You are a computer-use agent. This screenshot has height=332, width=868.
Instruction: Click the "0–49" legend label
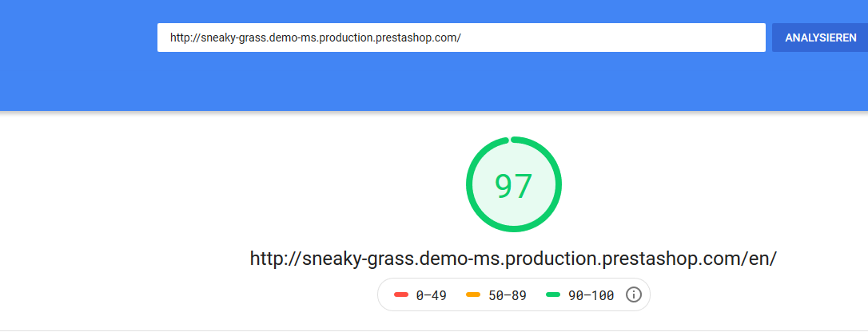point(431,295)
